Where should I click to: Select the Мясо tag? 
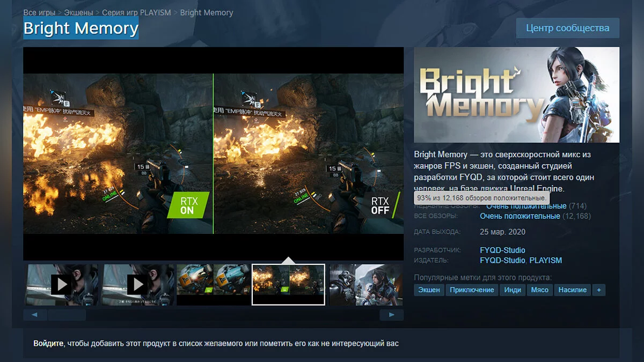[x=540, y=290]
